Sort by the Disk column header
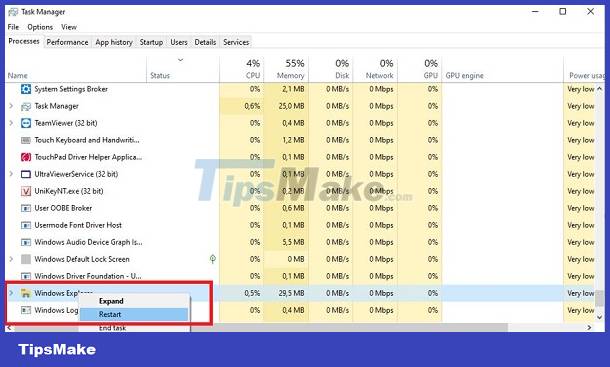610x367 pixels. pyautogui.click(x=342, y=76)
